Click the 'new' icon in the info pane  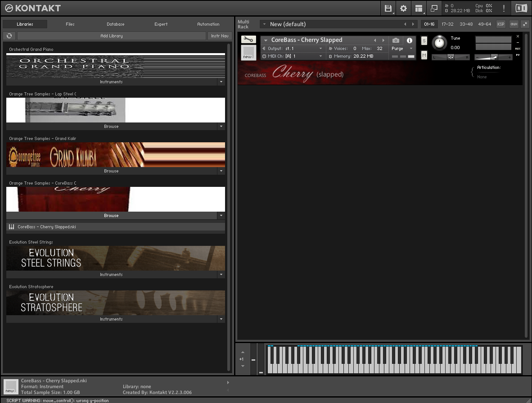point(10,387)
